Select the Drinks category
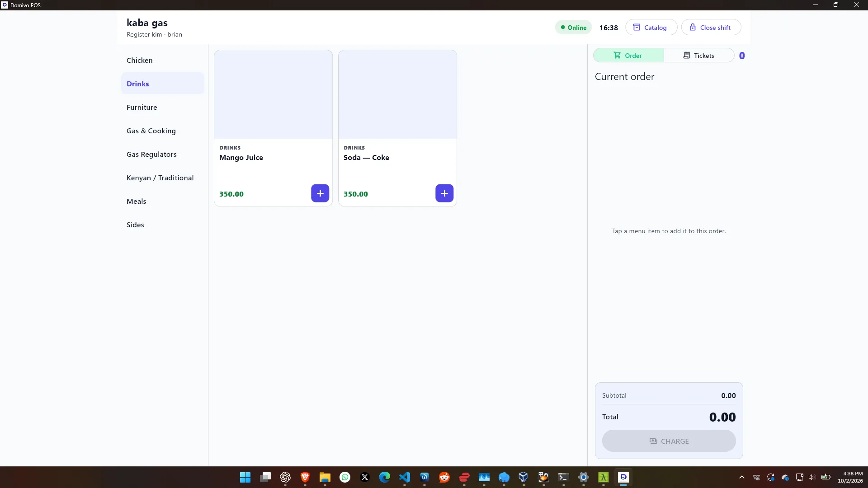Screen dimensions: 868x488 163,84
